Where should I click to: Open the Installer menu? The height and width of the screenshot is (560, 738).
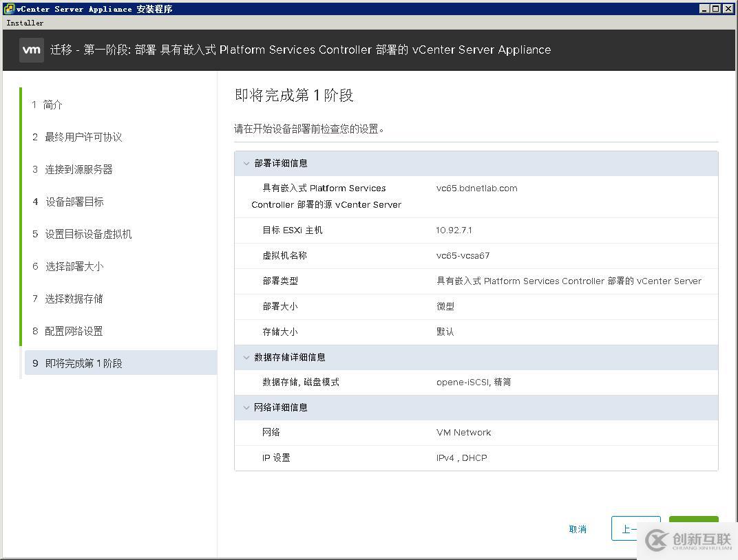click(x=25, y=23)
